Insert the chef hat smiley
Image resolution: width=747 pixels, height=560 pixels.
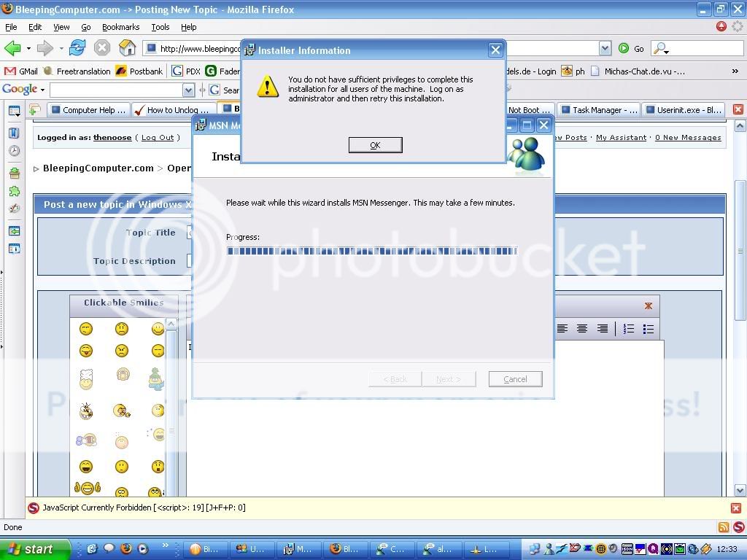point(86,379)
